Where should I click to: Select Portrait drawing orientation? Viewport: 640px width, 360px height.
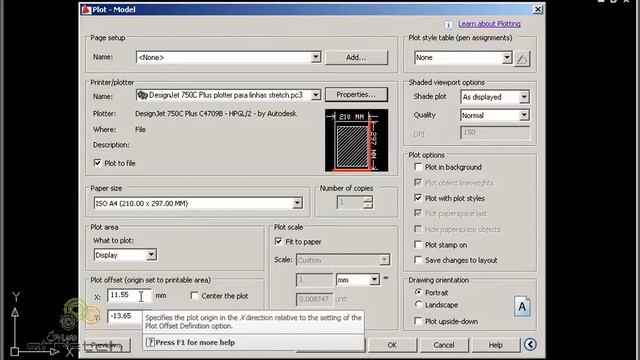[418, 292]
